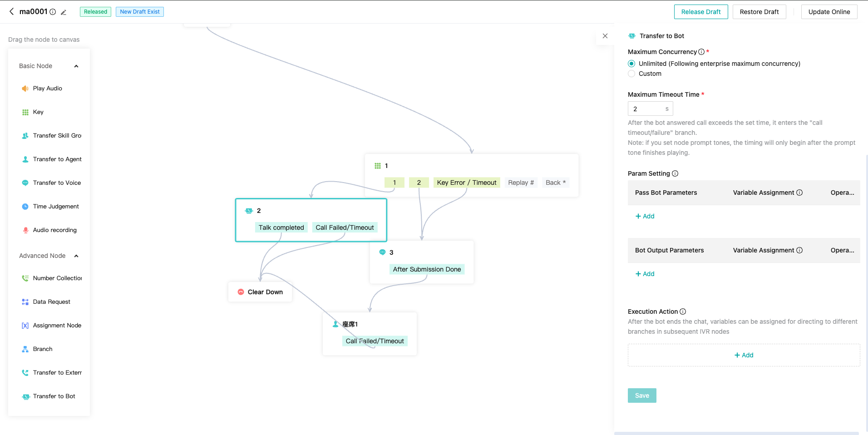Image resolution: width=868 pixels, height=435 pixels.
Task: Pick the Assignment Node icon
Action: tap(25, 326)
